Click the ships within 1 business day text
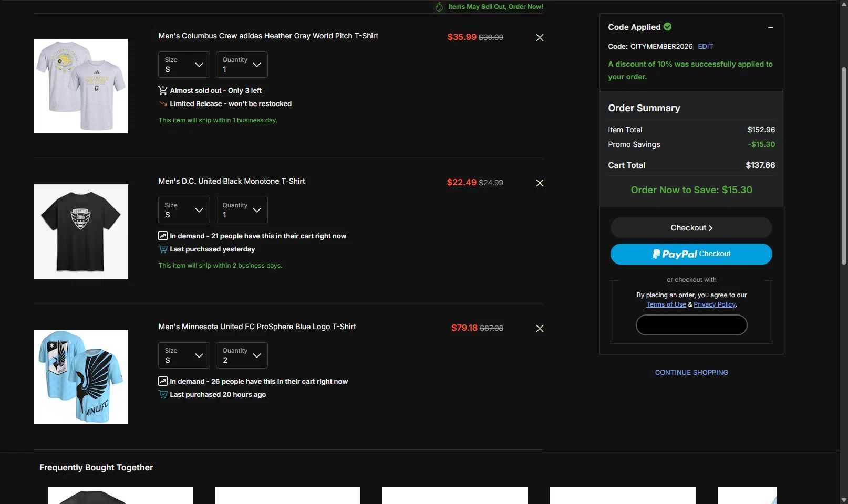 (218, 120)
